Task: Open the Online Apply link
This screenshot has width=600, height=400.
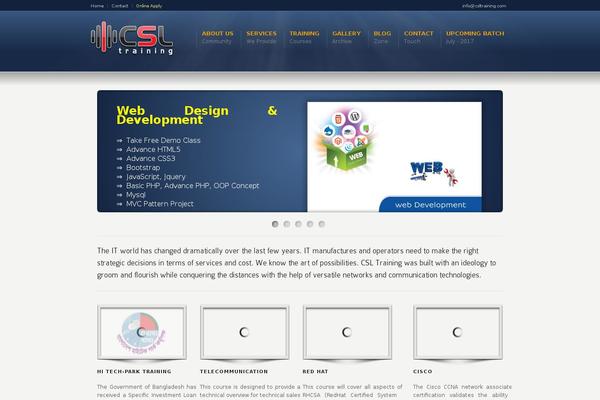Action: coord(149,6)
